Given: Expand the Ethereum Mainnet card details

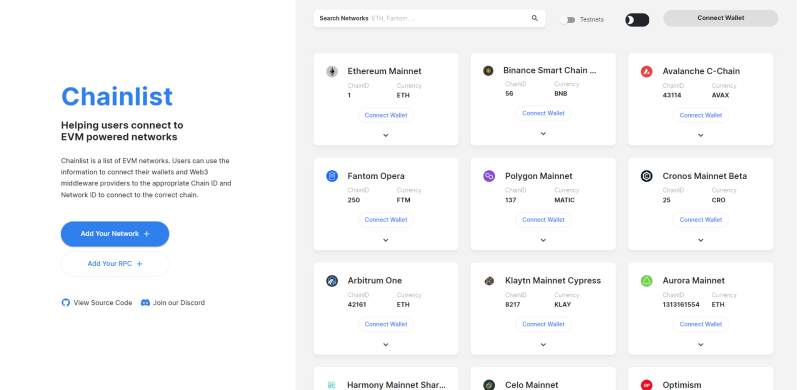Looking at the screenshot, I should point(386,135).
